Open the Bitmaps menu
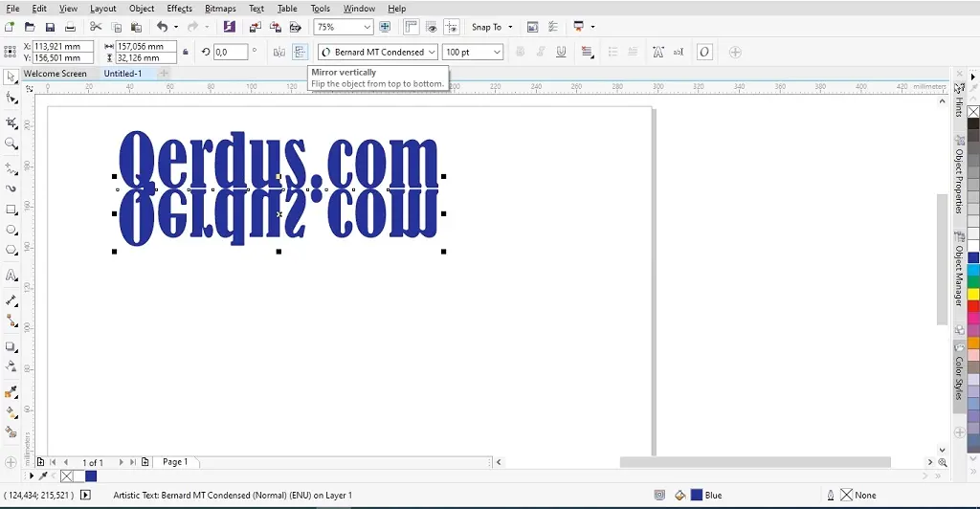Screen dimensions: 980x509 click(221, 8)
